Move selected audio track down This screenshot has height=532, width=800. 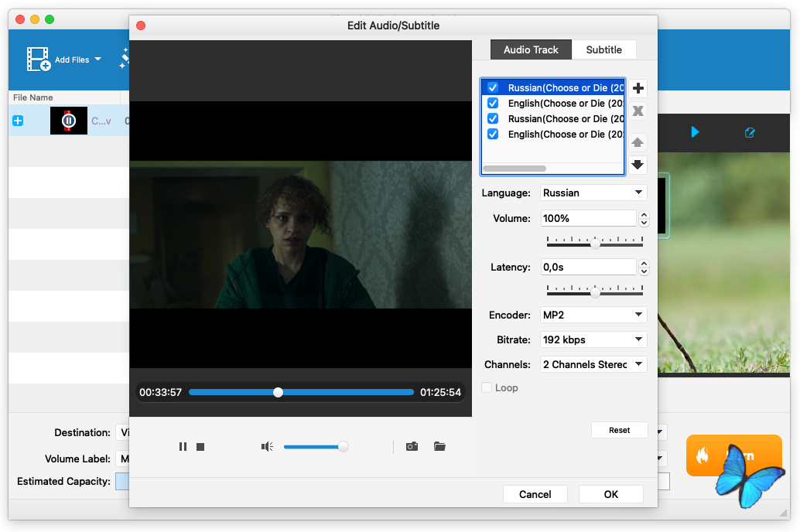(x=638, y=165)
